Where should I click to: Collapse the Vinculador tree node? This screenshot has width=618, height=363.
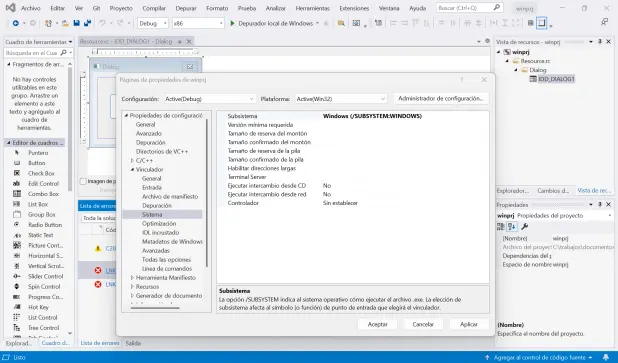132,169
